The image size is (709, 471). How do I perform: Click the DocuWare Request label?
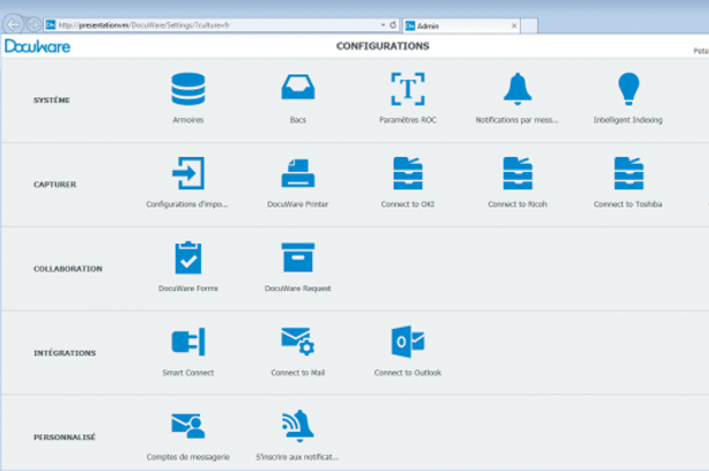(298, 288)
